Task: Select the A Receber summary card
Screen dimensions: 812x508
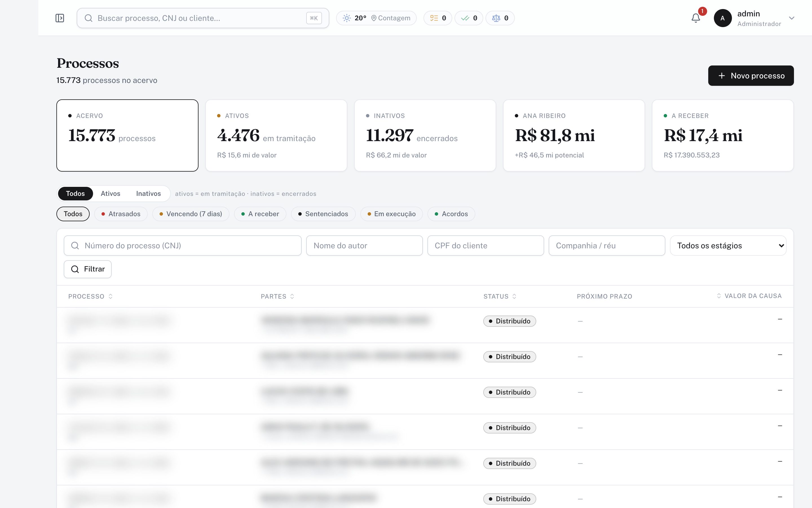Action: pyautogui.click(x=723, y=135)
